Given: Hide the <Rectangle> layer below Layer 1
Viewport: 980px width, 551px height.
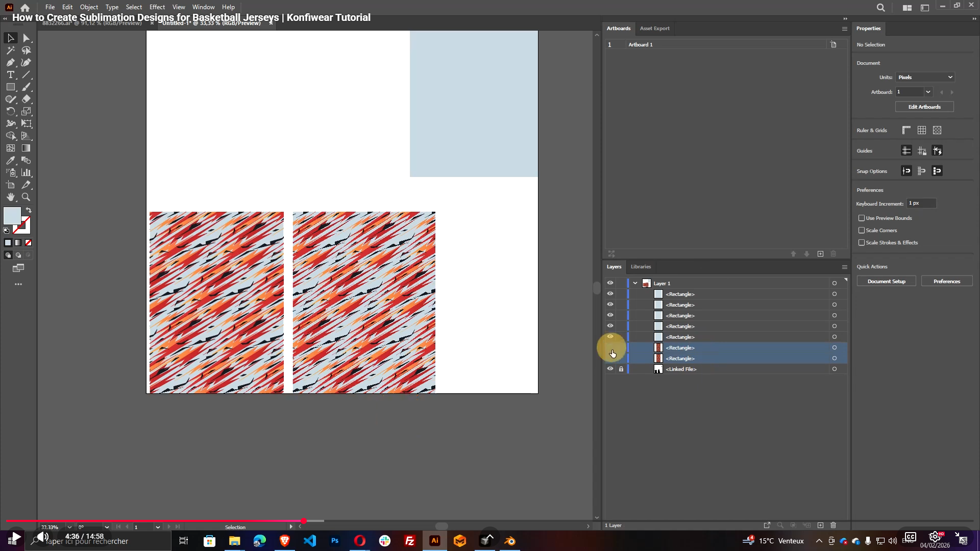Looking at the screenshot, I should (x=610, y=293).
